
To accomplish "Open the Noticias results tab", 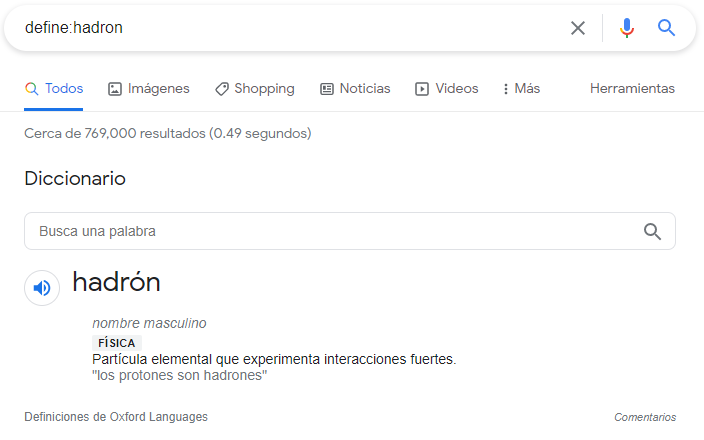I will coord(355,88).
